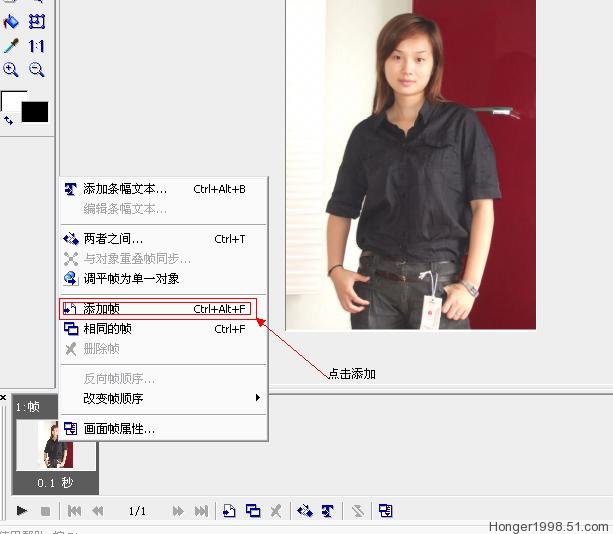613x534 pixels.
Task: Choose 编辑条幅文本... menu entry
Action: [x=163, y=209]
